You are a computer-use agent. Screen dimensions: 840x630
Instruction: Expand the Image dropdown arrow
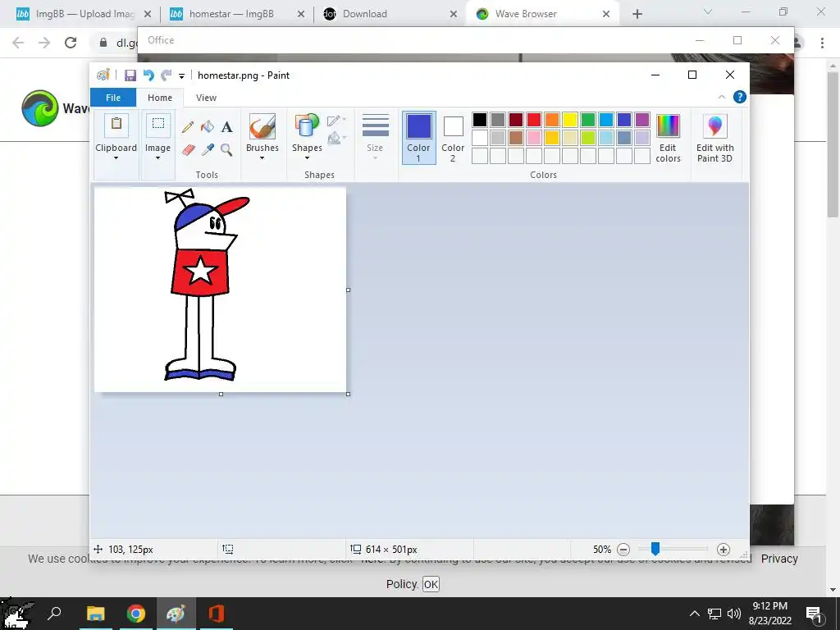point(158,158)
